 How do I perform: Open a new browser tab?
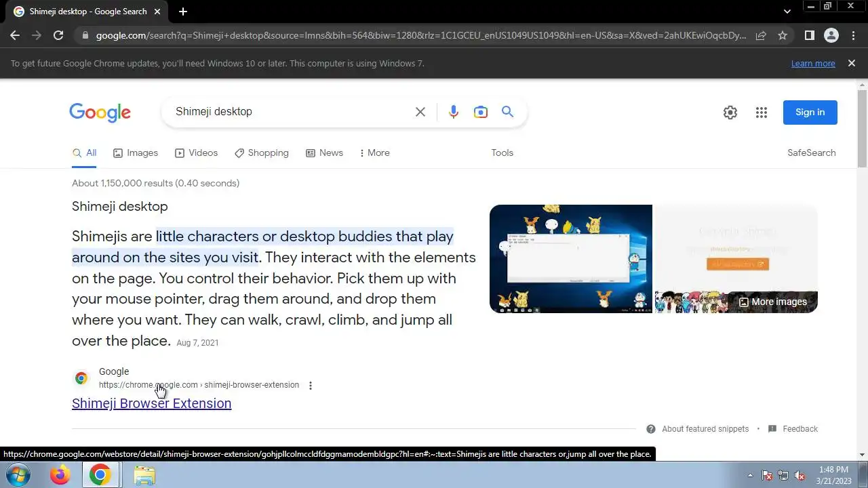pos(183,12)
